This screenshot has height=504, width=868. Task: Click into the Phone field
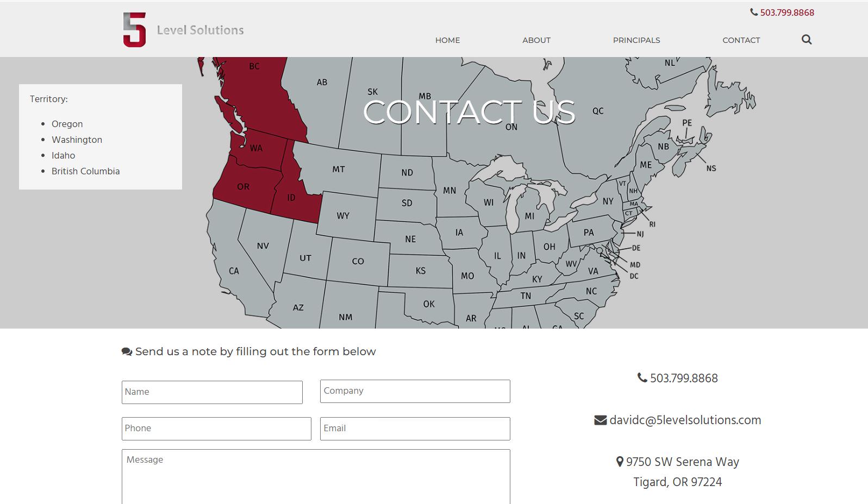click(x=216, y=429)
